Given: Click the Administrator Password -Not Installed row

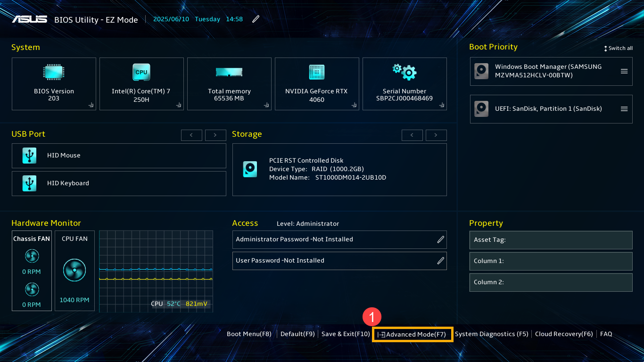Looking at the screenshot, I should tap(339, 239).
